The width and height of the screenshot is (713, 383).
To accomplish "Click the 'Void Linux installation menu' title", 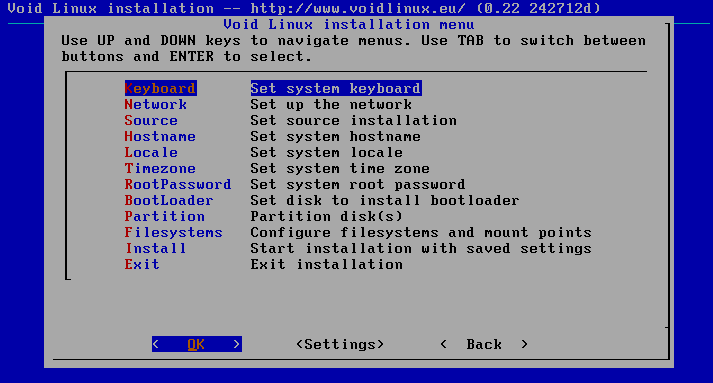I will (x=349, y=24).
